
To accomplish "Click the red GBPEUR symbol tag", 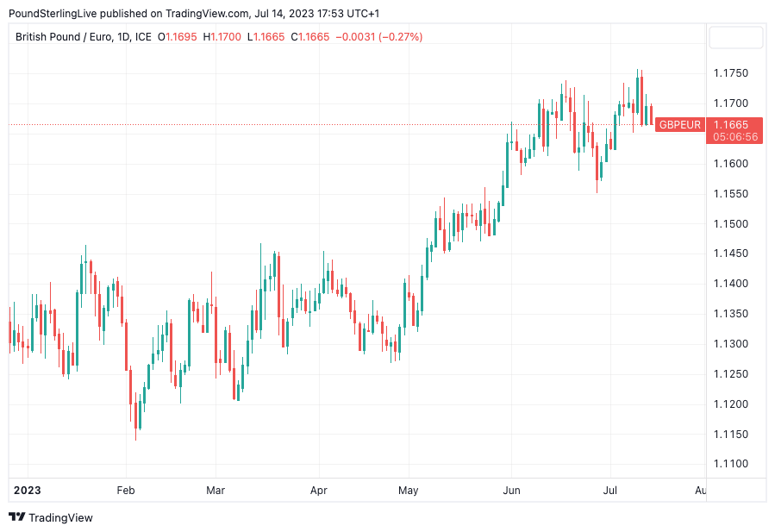I will [679, 125].
